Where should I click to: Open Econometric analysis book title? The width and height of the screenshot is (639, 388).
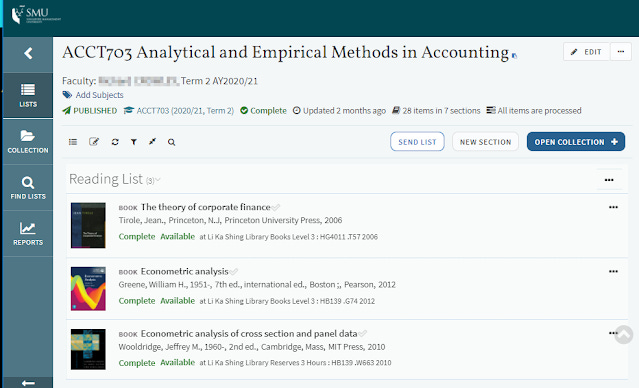pyautogui.click(x=184, y=271)
